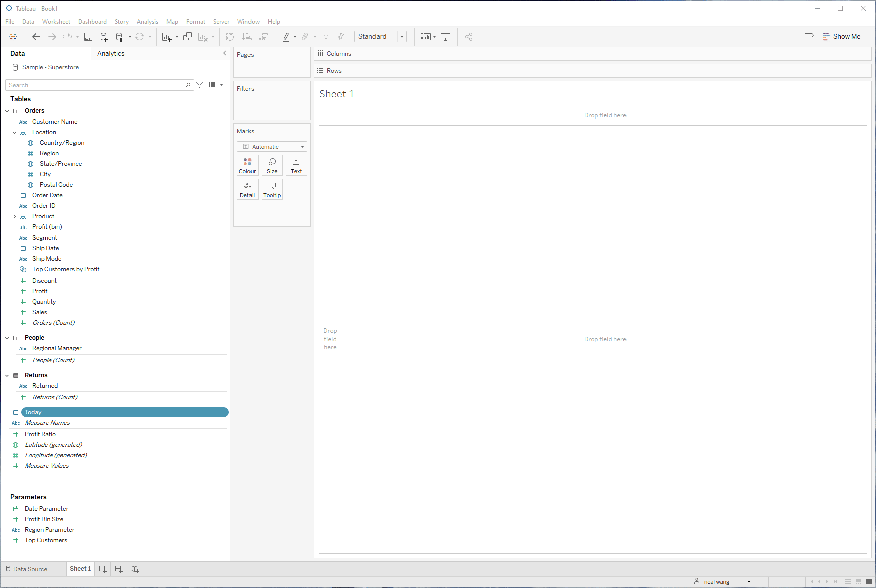Expand the Product hierarchy
Image resolution: width=876 pixels, height=588 pixels.
15,216
